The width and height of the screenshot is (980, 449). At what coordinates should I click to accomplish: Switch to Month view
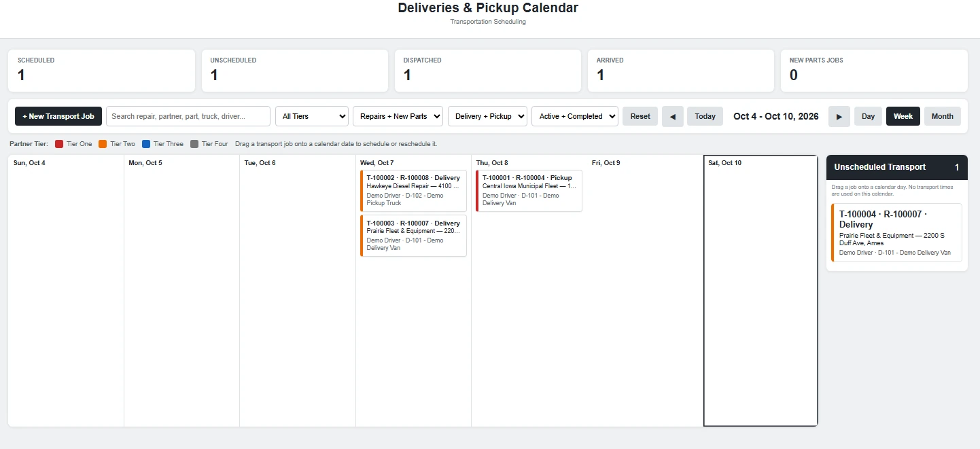943,116
